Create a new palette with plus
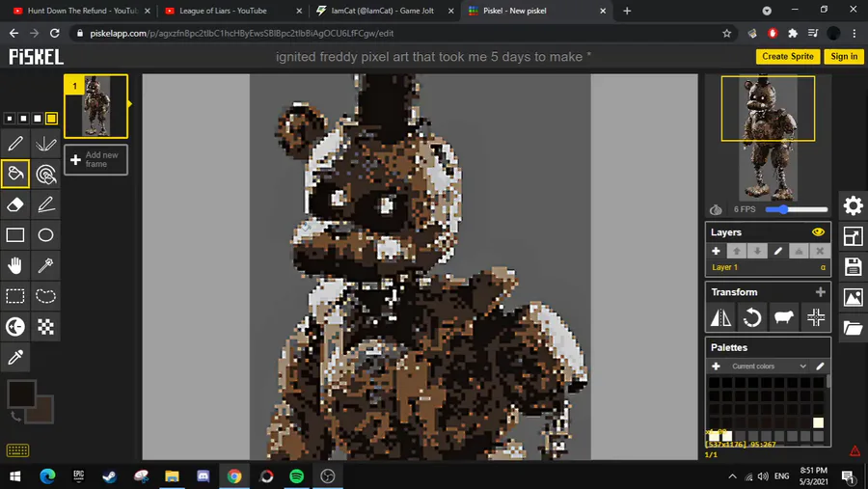 click(x=716, y=367)
